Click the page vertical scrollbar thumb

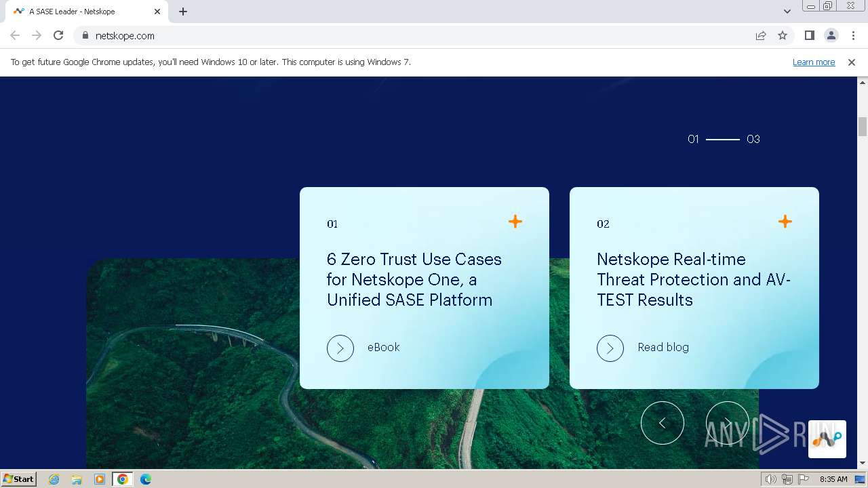863,126
